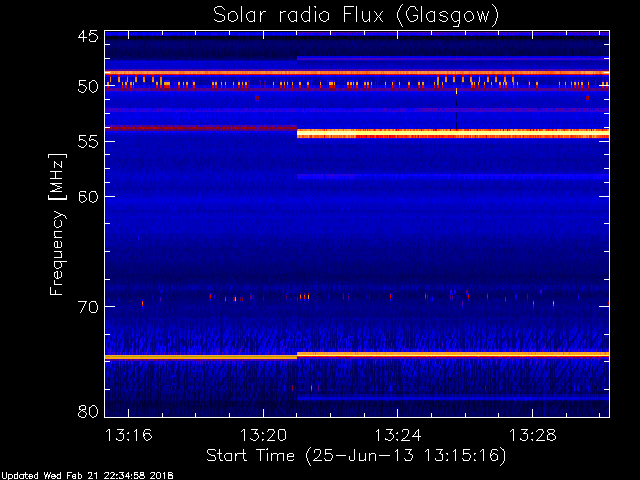Click the 'Start Time (25-Jun-13 13:15:16)' label

(x=356, y=456)
